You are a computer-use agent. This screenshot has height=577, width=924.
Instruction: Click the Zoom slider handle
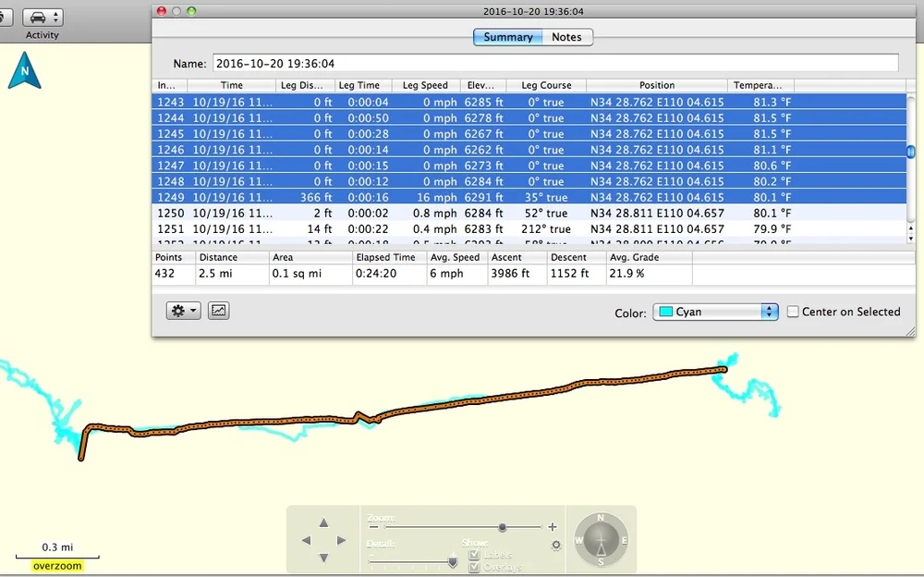pos(502,527)
